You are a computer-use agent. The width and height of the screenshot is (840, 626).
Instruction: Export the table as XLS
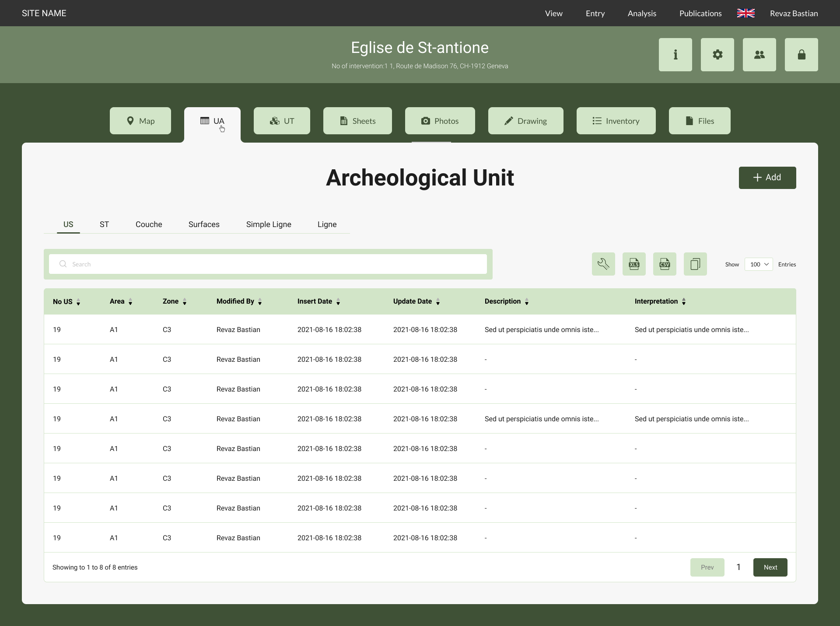coord(634,264)
